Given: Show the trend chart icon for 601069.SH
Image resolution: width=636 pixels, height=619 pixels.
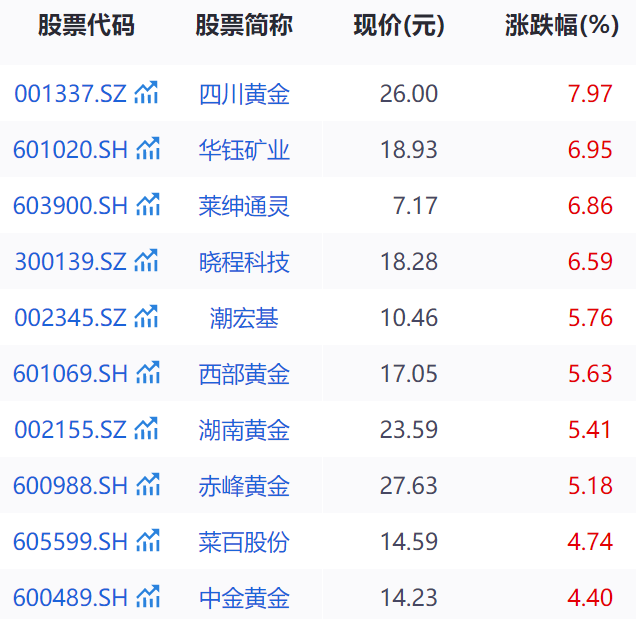Looking at the screenshot, I should tap(148, 374).
